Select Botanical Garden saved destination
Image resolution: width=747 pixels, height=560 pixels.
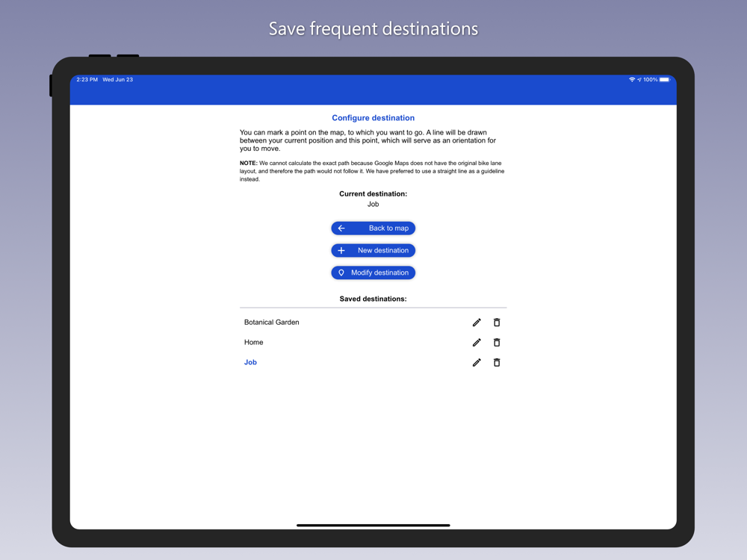click(272, 323)
